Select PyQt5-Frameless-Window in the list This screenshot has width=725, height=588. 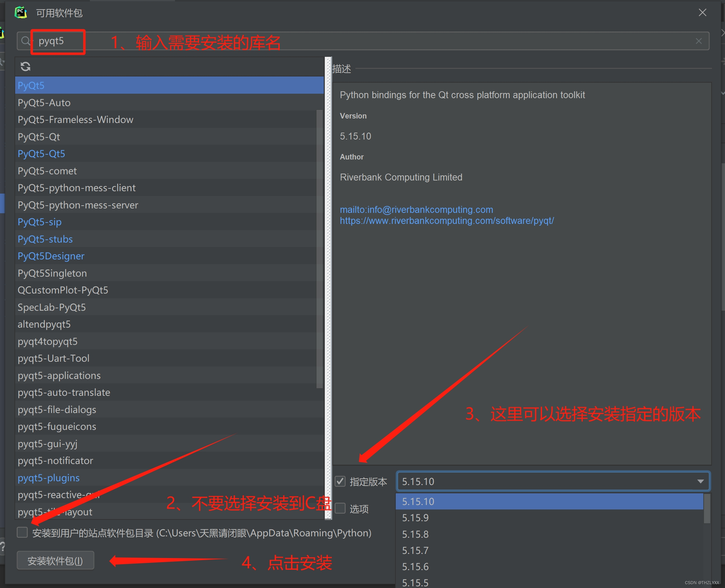pyautogui.click(x=166, y=119)
